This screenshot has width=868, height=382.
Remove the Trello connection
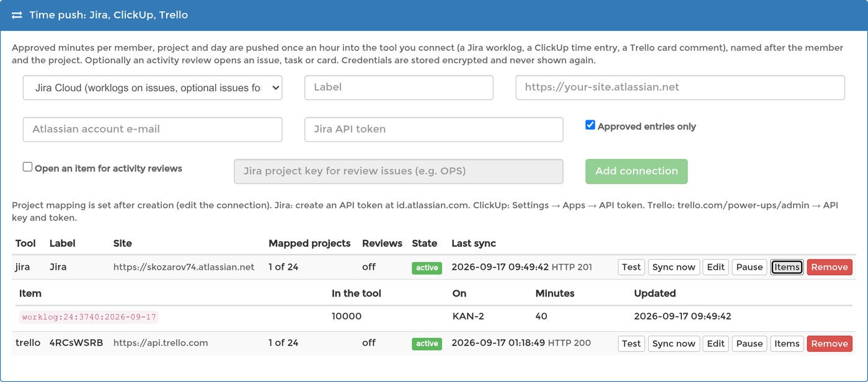coord(830,344)
